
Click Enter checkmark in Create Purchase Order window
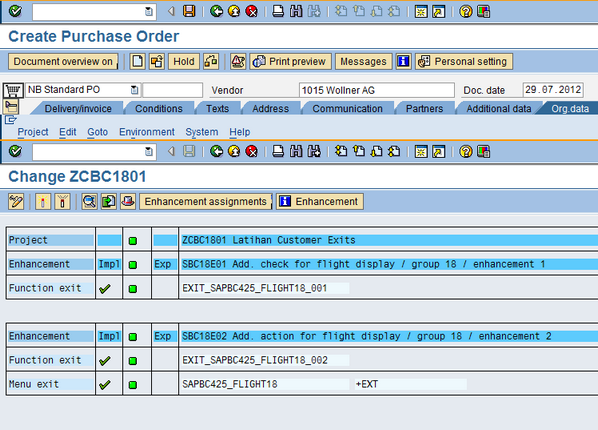tap(15, 11)
